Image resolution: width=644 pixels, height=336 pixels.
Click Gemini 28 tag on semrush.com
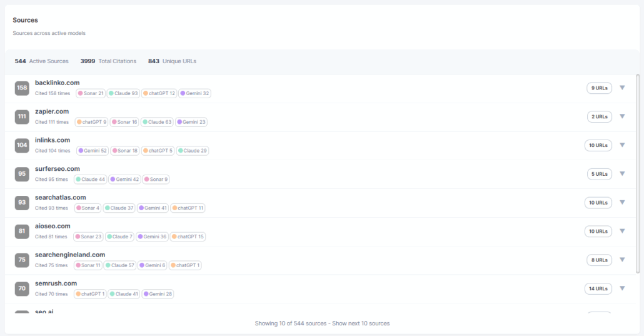(x=158, y=294)
